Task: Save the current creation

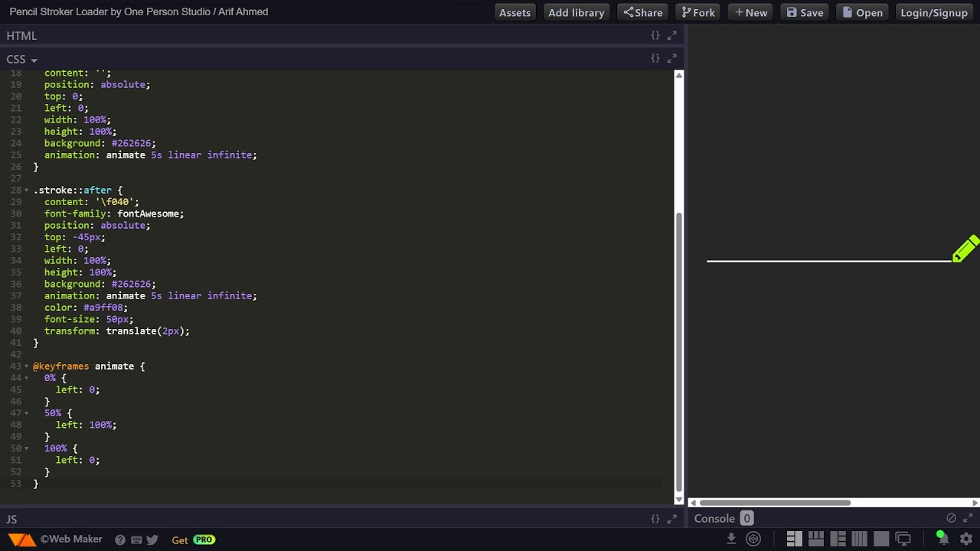Action: coord(805,12)
